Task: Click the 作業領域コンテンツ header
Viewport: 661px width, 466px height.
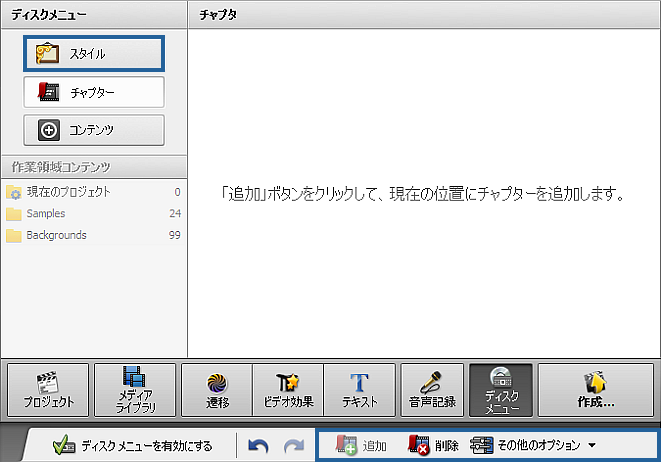Action: [x=94, y=167]
